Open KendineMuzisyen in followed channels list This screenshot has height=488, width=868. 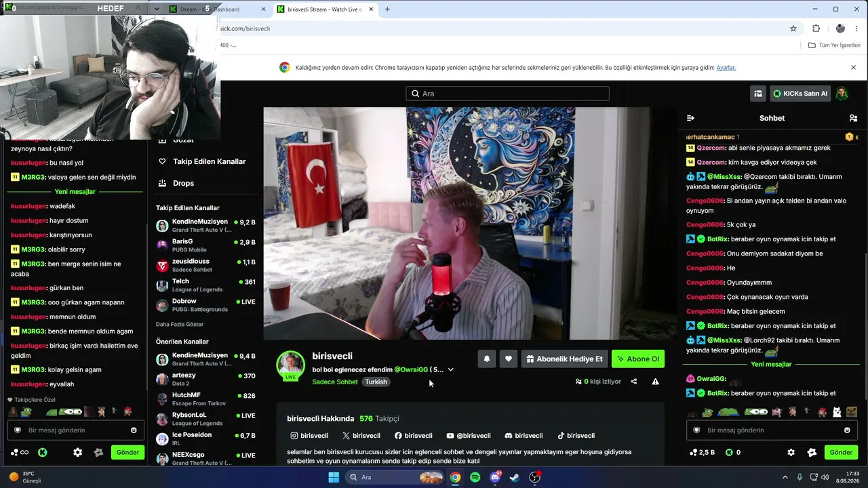(x=206, y=226)
